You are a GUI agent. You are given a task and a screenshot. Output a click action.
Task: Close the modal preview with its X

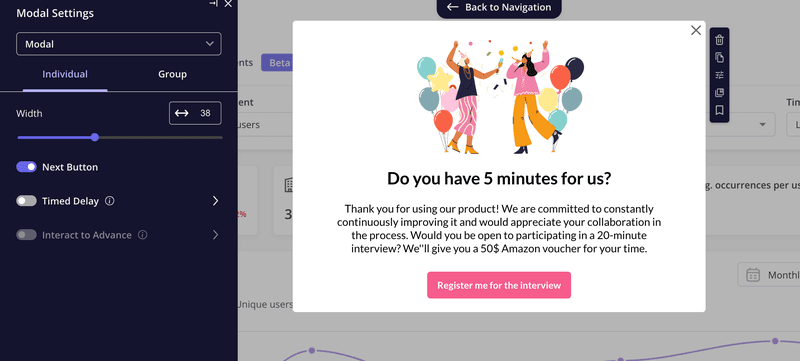tap(696, 31)
